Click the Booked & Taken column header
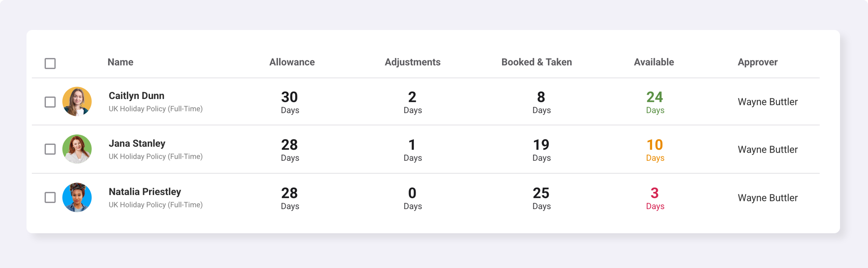Image resolution: width=868 pixels, height=268 pixels. (x=536, y=62)
